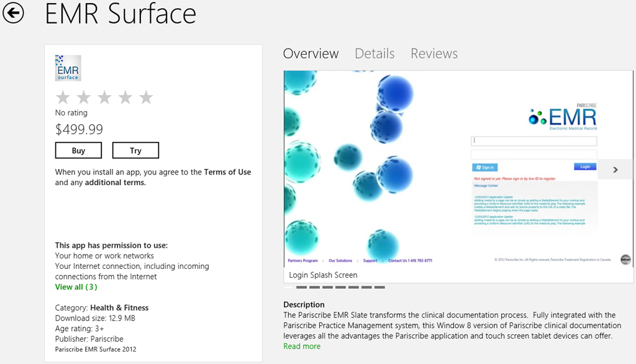
Task: Select the last screenshot page indicator
Action: click(x=379, y=287)
